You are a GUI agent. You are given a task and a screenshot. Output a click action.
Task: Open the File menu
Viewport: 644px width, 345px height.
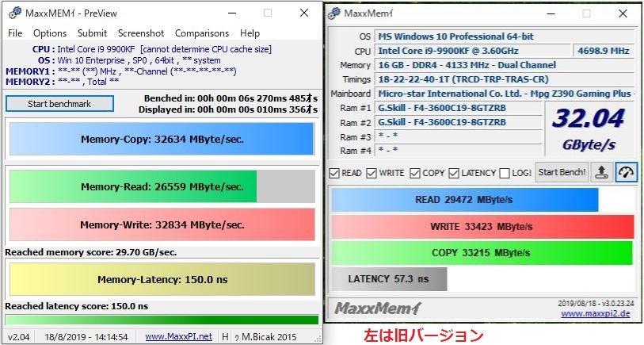pyautogui.click(x=15, y=33)
